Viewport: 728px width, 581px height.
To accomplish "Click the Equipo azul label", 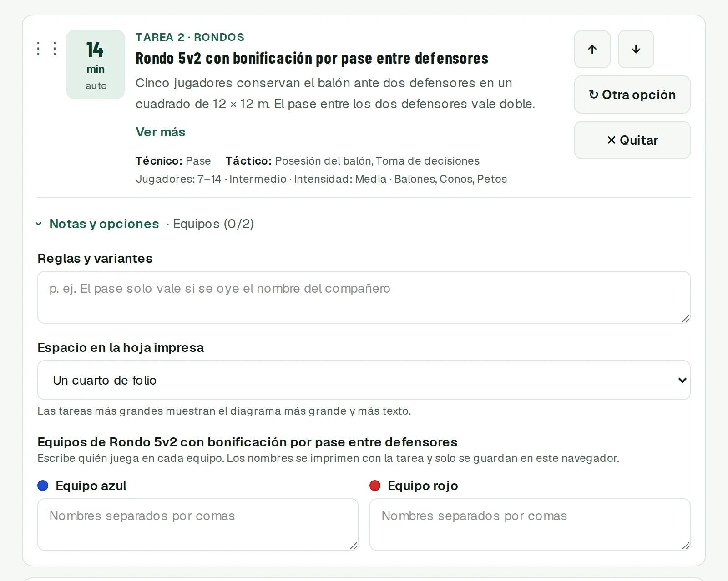I will coord(91,486).
